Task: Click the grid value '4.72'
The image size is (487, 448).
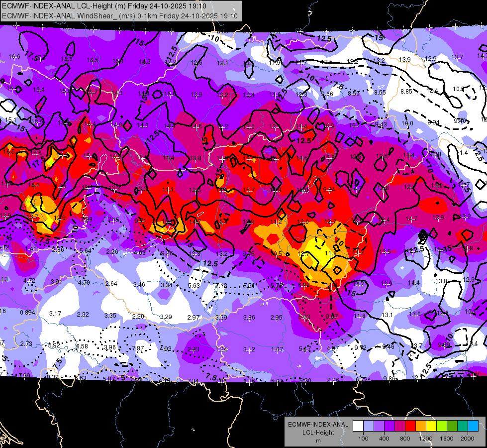Action: [x=29, y=280]
